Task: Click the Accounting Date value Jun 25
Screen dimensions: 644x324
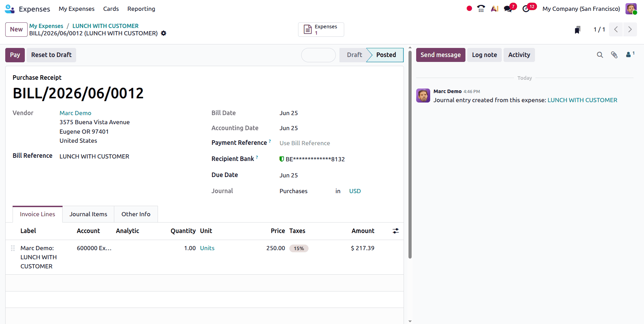Action: point(289,128)
